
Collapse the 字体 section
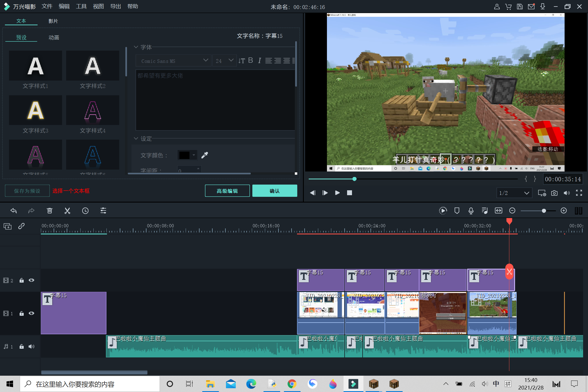136,47
